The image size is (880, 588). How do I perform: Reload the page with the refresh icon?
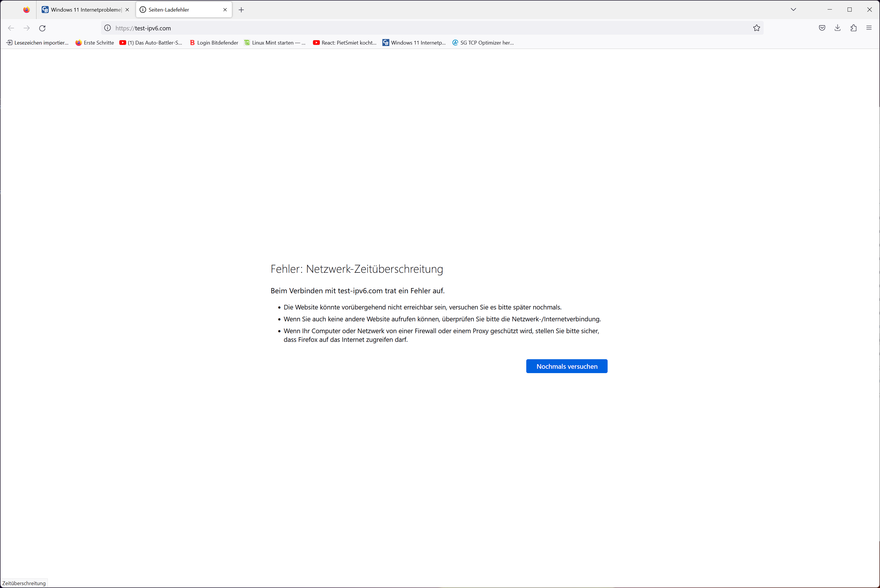click(x=42, y=28)
